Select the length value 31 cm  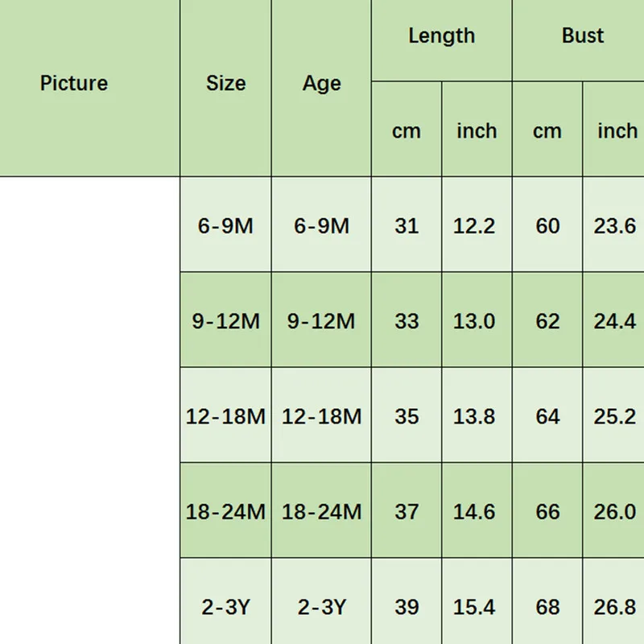(x=407, y=226)
